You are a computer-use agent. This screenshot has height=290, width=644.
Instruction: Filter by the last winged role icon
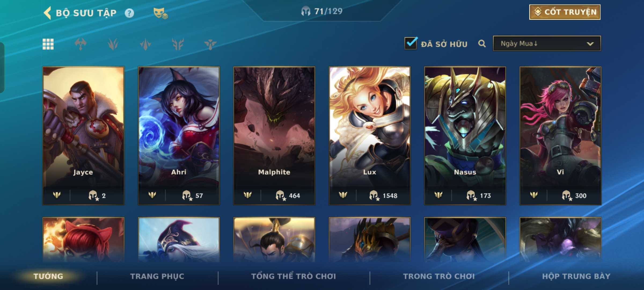[x=210, y=44]
